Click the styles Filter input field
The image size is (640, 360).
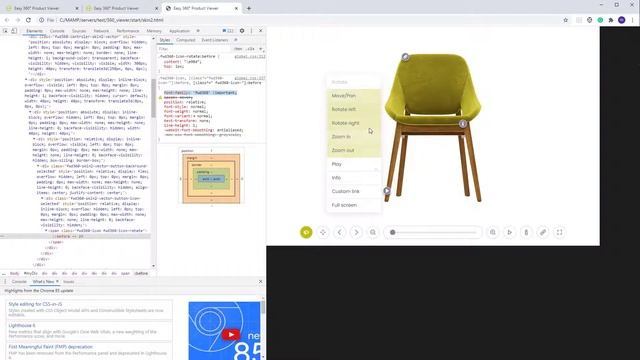tap(194, 49)
